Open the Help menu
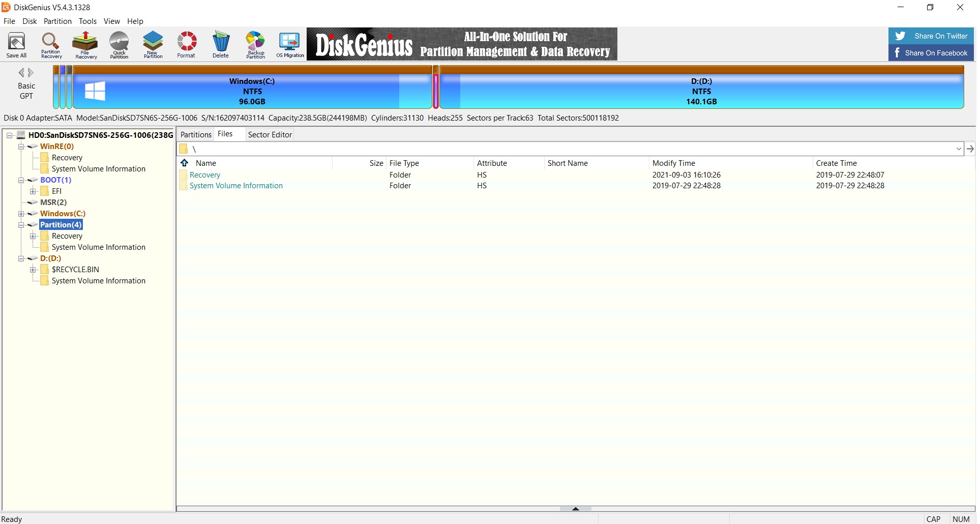Viewport: 980px width, 524px height. click(x=135, y=21)
